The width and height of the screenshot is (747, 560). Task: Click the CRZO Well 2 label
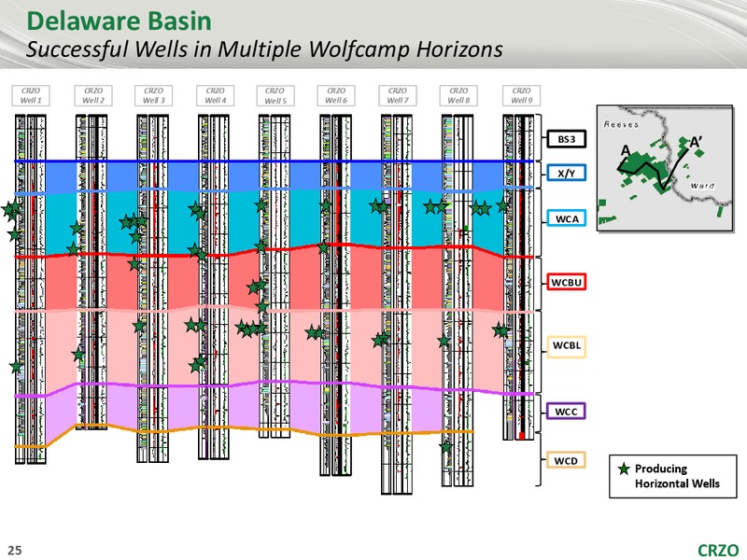point(93,95)
